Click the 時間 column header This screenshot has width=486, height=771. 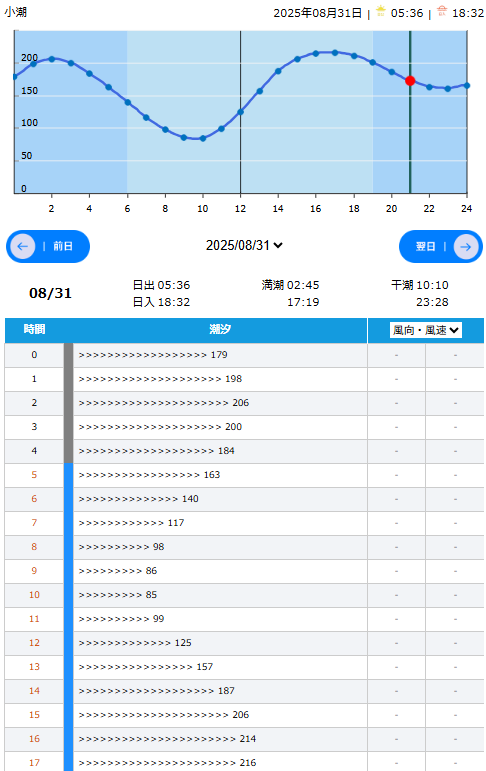tap(34, 329)
